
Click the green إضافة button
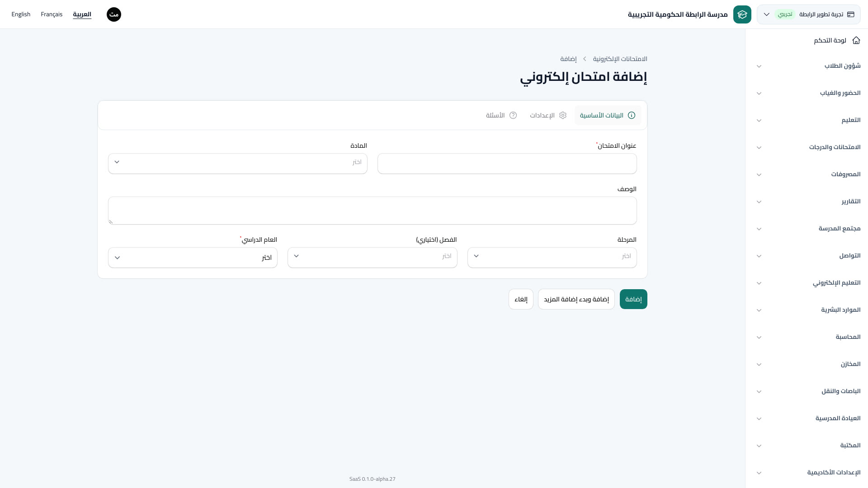(x=633, y=299)
